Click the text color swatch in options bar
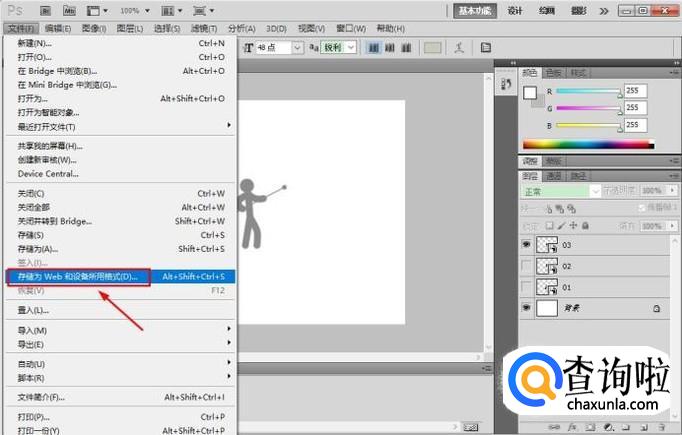682x435 pixels. pyautogui.click(x=432, y=47)
